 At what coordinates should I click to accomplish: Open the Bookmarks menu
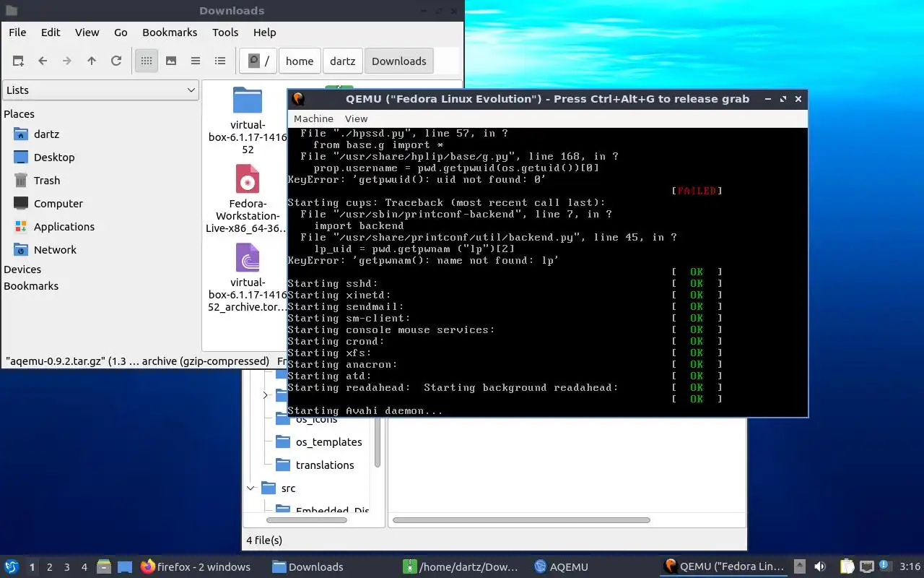170,33
